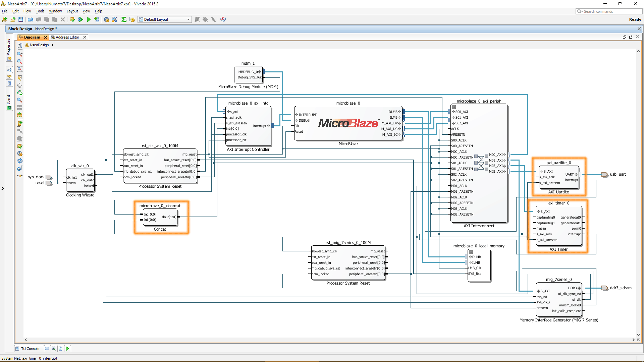Click the Add IP icon in sidebar
The height and width of the screenshot is (362, 644).
pyautogui.click(x=20, y=124)
